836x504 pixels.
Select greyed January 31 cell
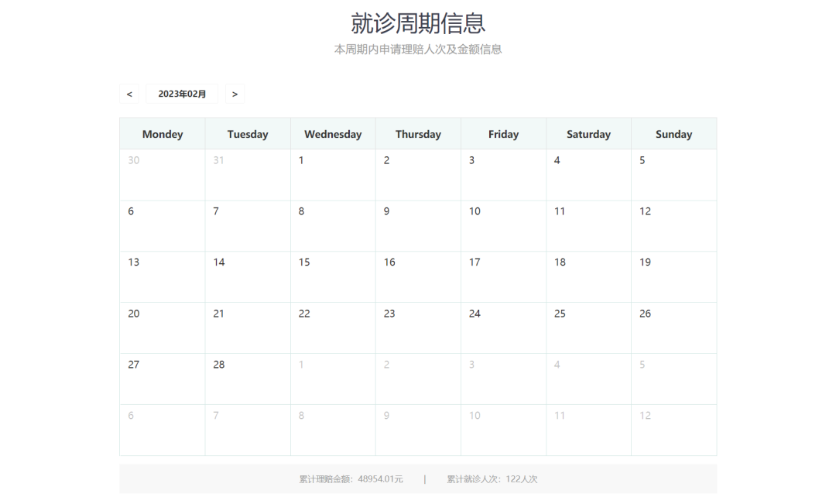coord(248,175)
